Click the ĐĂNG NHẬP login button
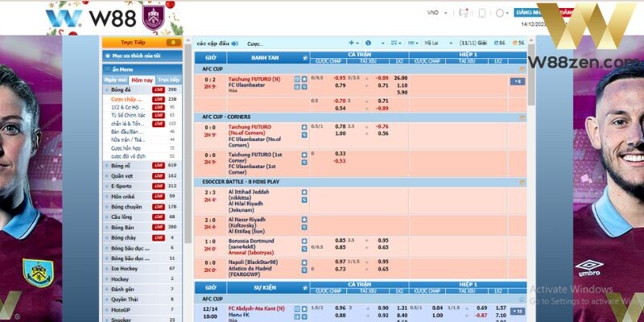644x322 pixels. [x=529, y=13]
